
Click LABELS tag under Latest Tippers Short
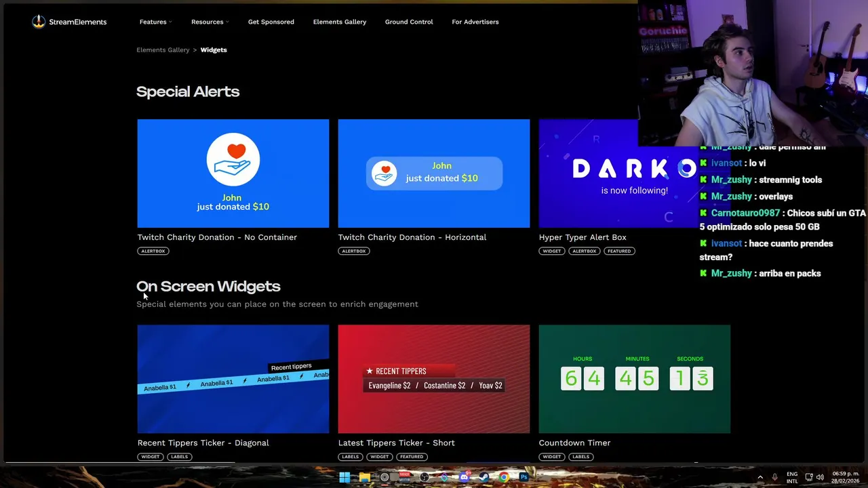[x=351, y=457]
